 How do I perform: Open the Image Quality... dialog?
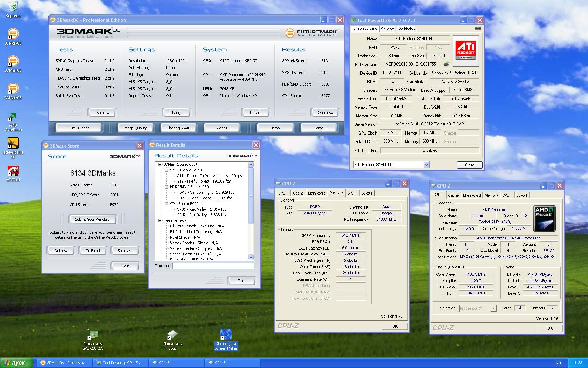click(x=136, y=128)
